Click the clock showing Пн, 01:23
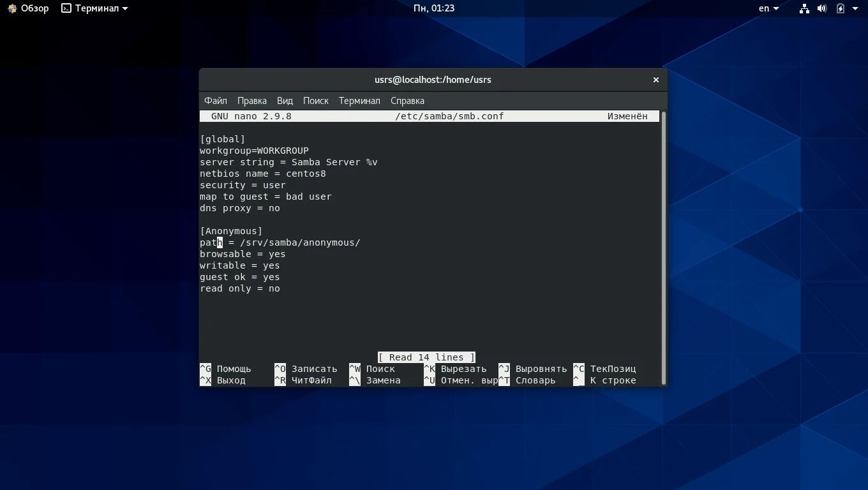This screenshot has height=490, width=868. point(433,8)
